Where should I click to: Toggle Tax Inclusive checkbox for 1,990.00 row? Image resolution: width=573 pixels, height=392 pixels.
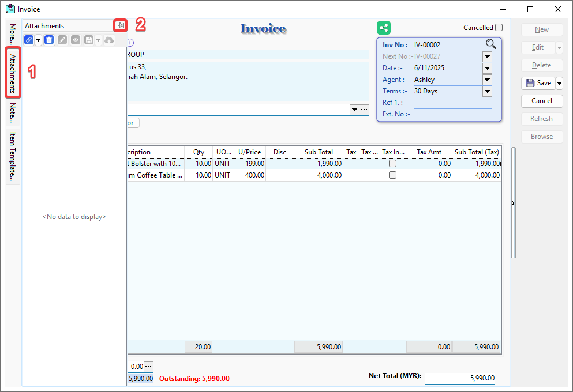pyautogui.click(x=392, y=164)
